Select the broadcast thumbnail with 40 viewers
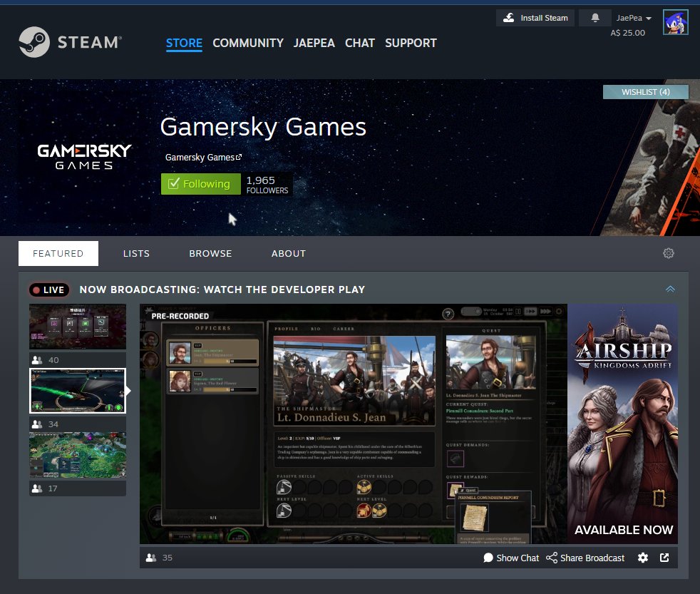This screenshot has width=700, height=594. (78, 327)
